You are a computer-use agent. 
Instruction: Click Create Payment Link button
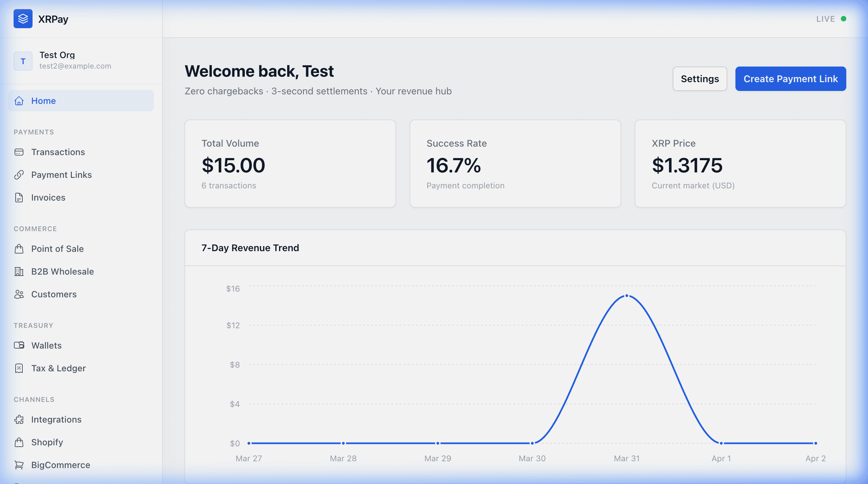click(x=791, y=79)
